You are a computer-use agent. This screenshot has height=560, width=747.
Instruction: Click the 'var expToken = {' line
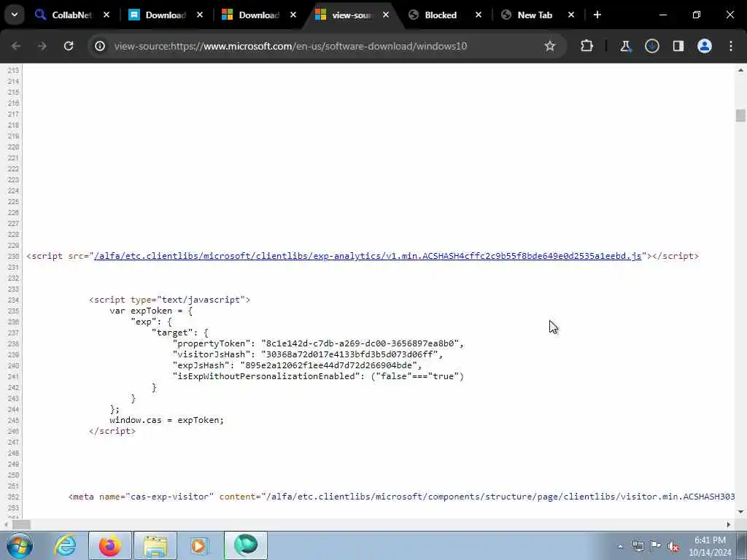151,311
